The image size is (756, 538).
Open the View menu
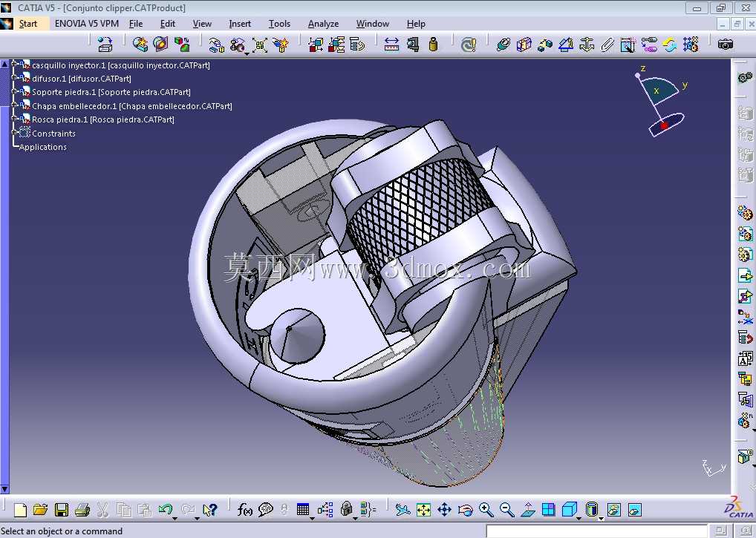coord(202,24)
